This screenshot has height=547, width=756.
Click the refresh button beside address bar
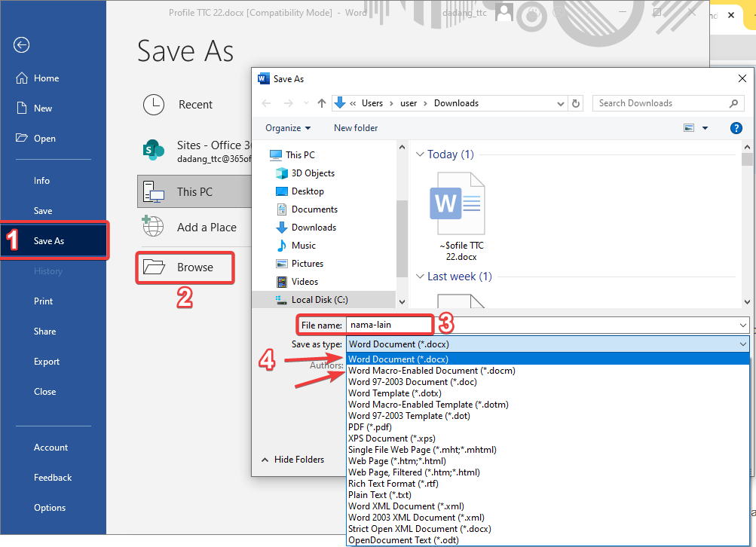tap(577, 103)
